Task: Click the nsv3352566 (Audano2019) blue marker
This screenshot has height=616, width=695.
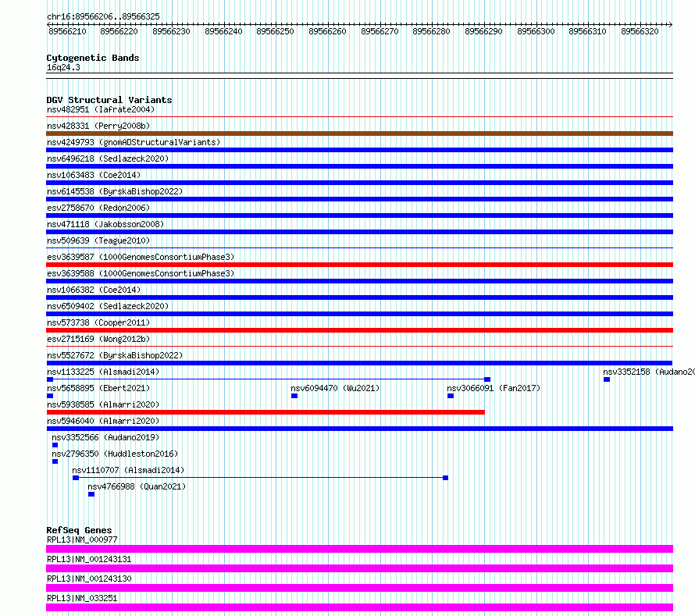Action: pyautogui.click(x=55, y=445)
